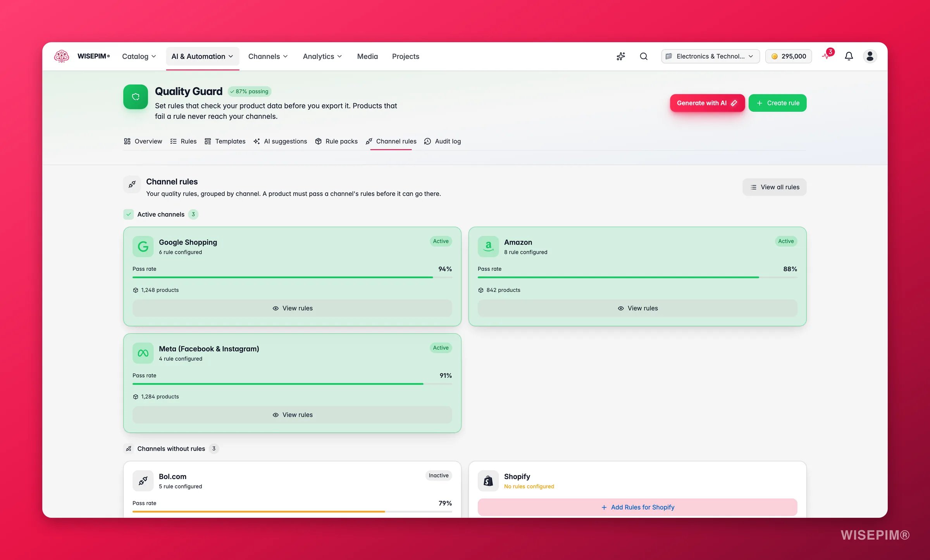Click the 94% pass rate value
The width and height of the screenshot is (930, 560).
445,269
